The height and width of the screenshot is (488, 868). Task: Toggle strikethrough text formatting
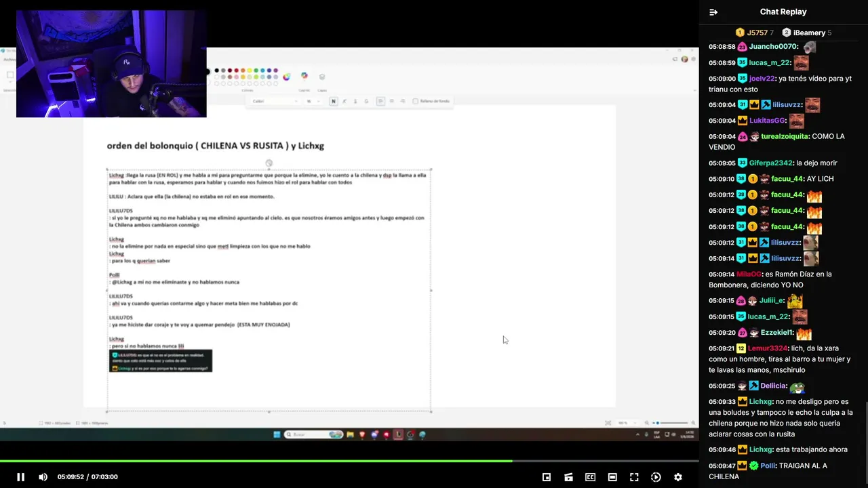point(366,101)
